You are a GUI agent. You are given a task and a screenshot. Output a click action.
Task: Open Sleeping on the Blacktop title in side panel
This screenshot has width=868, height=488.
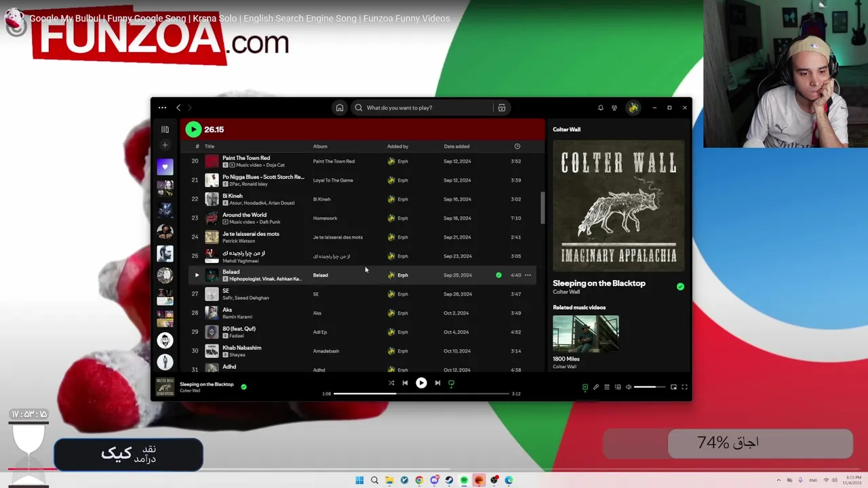click(x=599, y=283)
